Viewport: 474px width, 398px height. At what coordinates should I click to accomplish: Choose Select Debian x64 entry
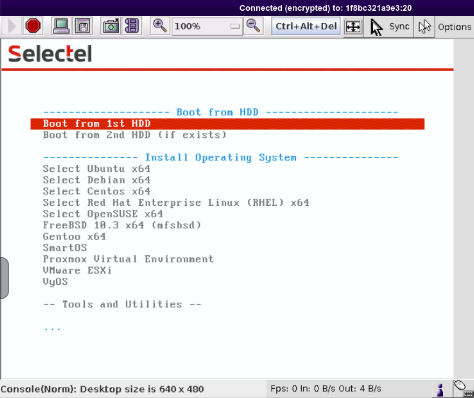coord(96,180)
